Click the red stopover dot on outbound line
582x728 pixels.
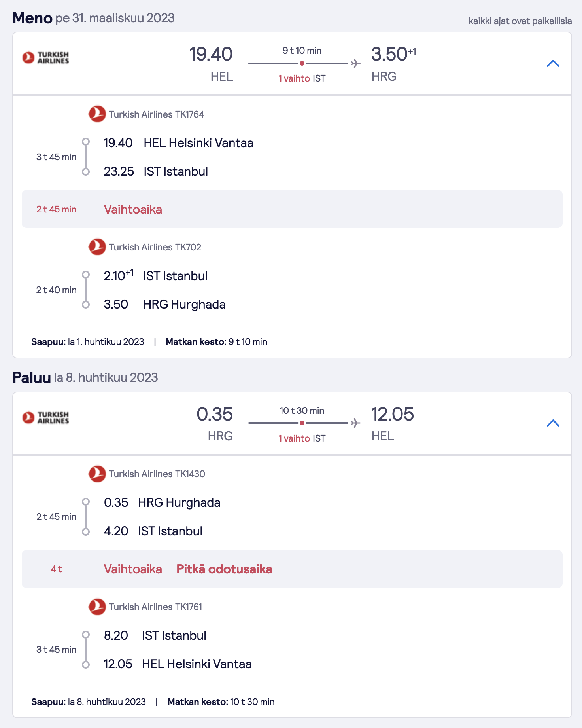click(302, 63)
